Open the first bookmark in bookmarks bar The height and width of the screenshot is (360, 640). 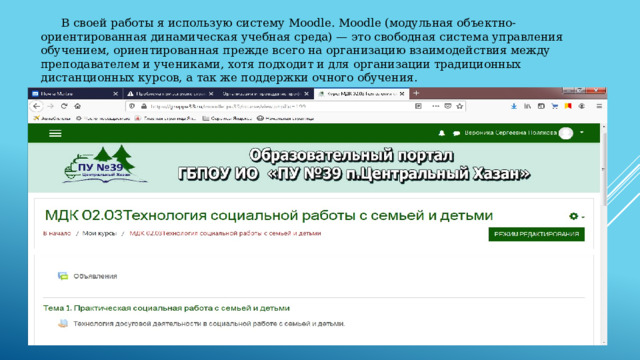pyautogui.click(x=52, y=118)
